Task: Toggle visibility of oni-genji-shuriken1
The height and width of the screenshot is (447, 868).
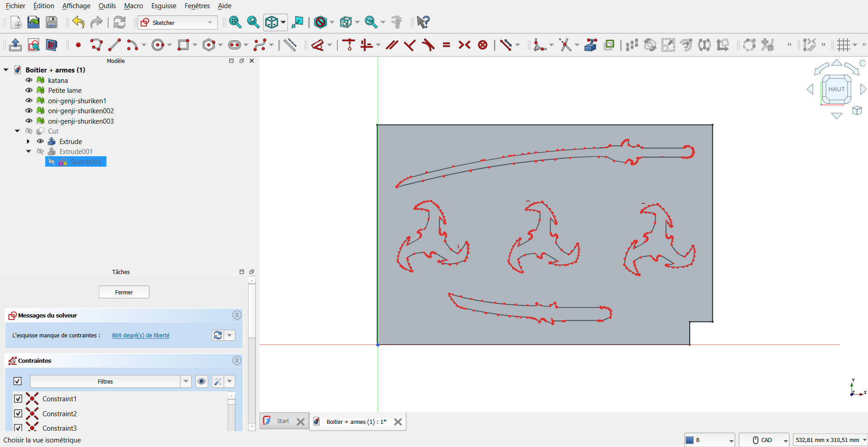Action: click(x=29, y=101)
